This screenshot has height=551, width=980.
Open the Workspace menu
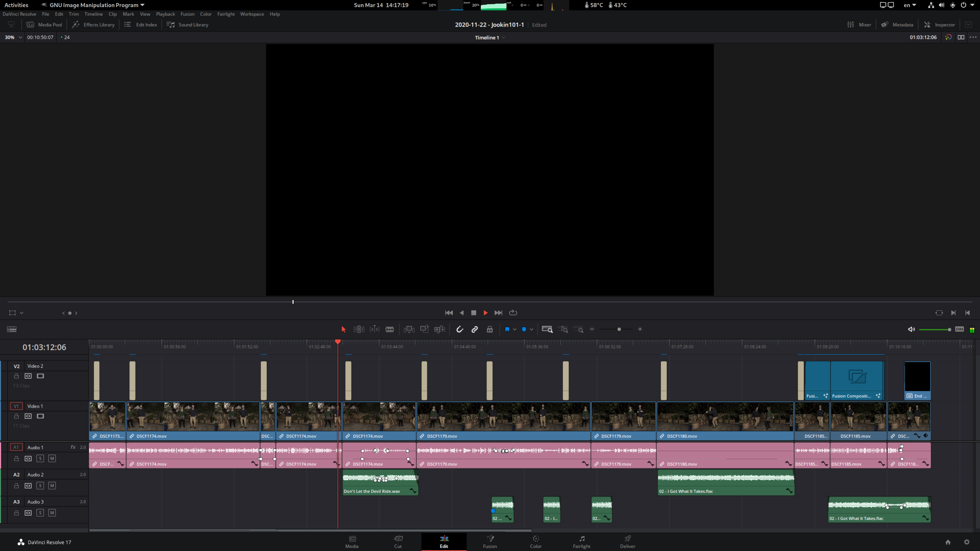(251, 14)
